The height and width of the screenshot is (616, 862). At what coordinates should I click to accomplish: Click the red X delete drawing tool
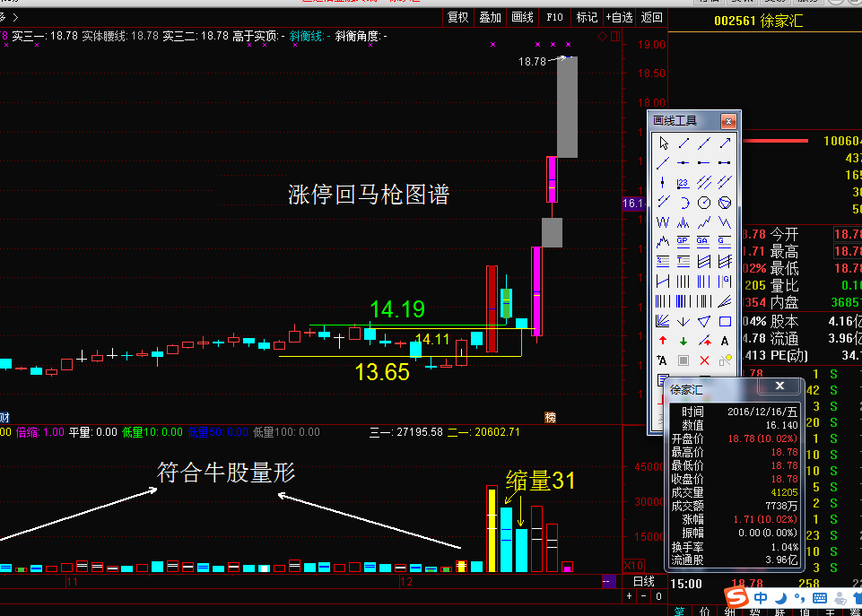pos(704,360)
